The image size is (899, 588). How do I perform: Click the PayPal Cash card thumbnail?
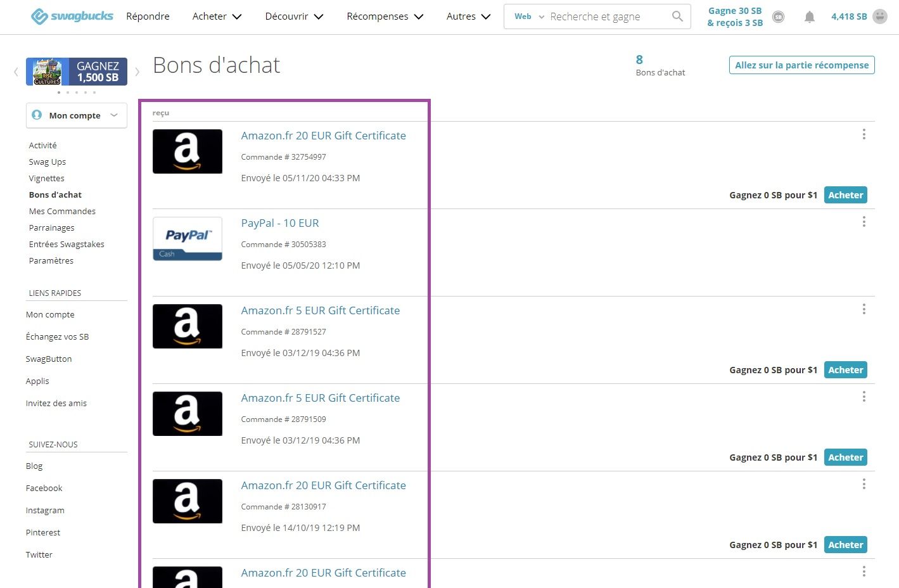coord(188,239)
